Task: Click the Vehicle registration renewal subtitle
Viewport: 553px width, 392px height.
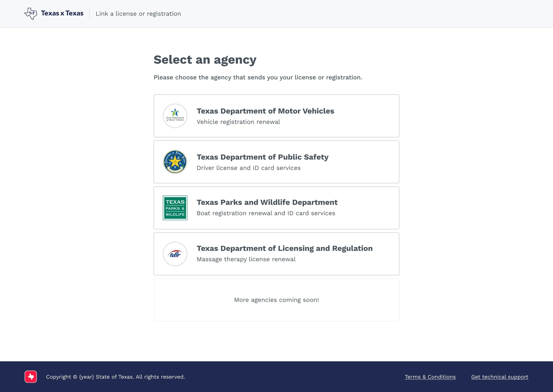Action: 238,122
